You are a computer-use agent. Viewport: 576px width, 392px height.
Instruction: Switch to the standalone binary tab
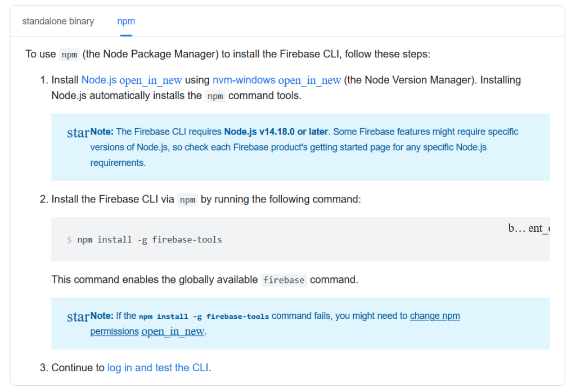[x=58, y=21]
